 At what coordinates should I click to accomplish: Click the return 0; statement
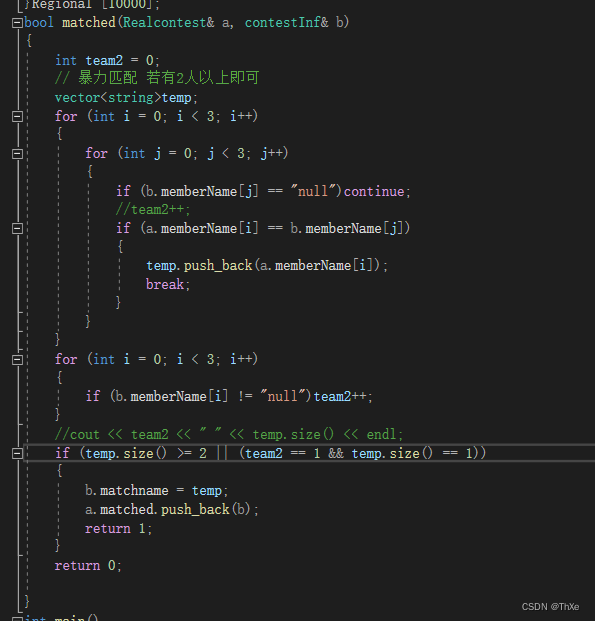88,566
